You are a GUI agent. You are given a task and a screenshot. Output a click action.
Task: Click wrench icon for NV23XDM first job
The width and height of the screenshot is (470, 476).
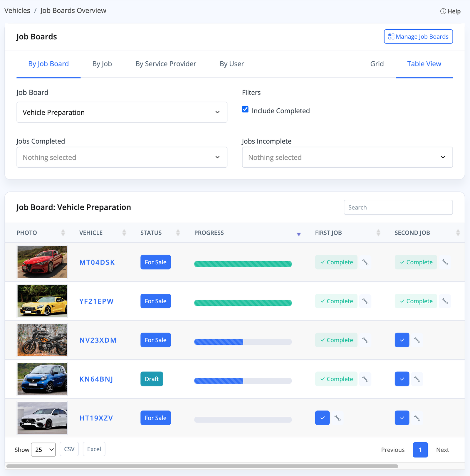pyautogui.click(x=365, y=340)
